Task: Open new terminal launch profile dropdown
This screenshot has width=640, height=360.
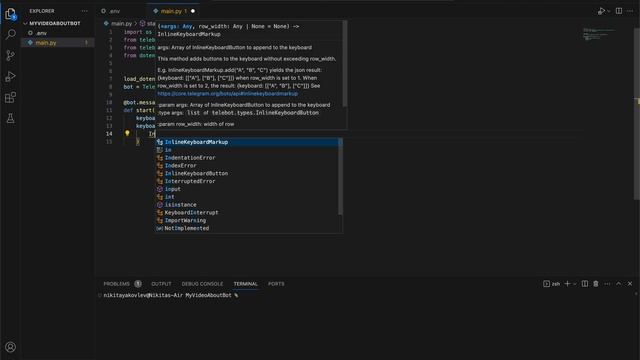Action: click(x=575, y=284)
